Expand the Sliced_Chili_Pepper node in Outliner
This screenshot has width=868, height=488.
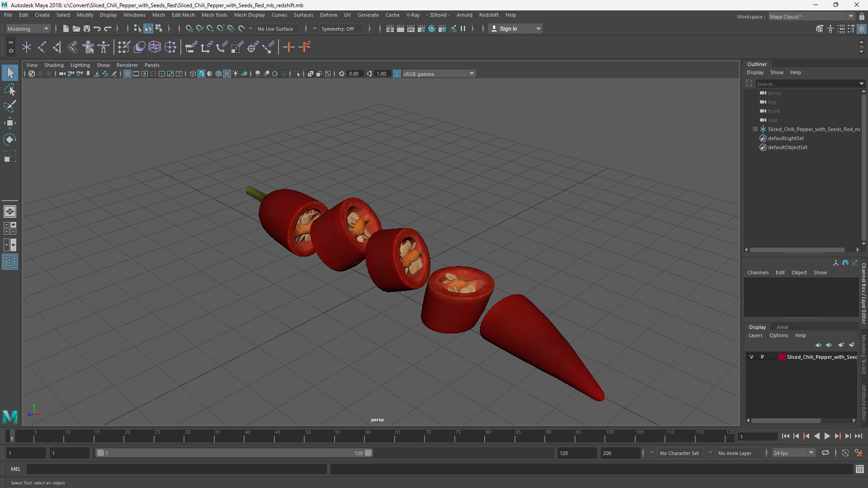(755, 129)
